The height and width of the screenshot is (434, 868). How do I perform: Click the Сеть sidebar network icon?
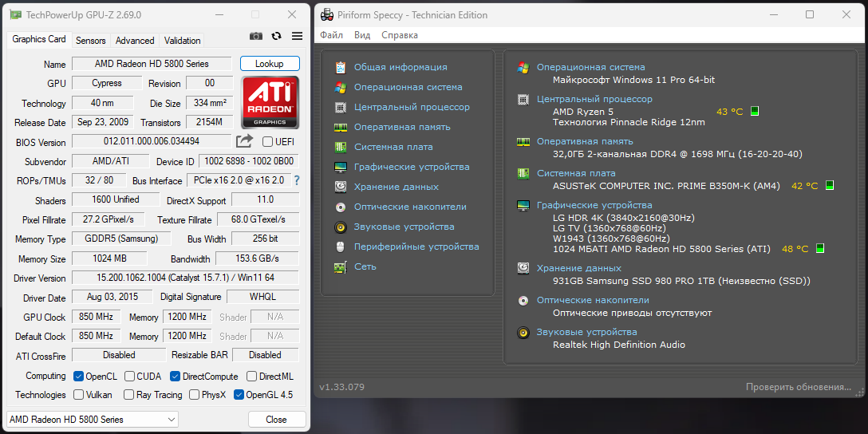[341, 266]
